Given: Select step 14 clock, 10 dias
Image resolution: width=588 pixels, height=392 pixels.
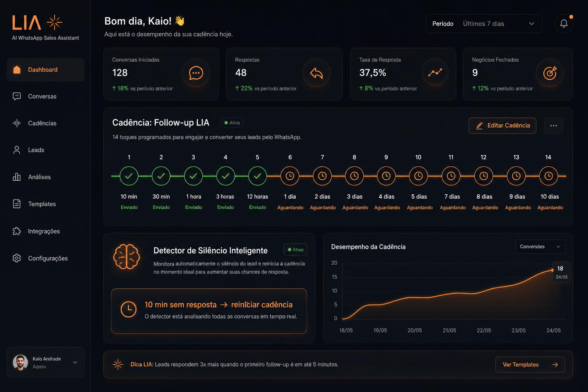Looking at the screenshot, I should pos(548,176).
